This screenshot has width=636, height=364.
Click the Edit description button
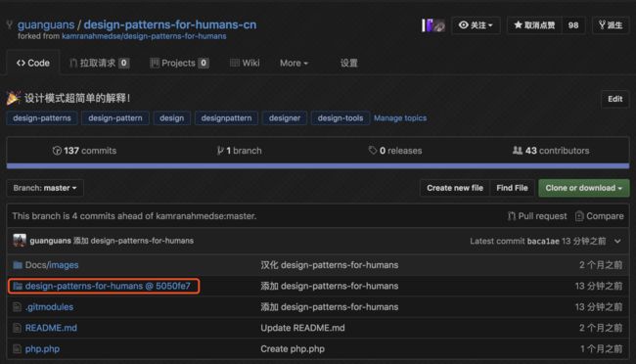click(x=614, y=99)
